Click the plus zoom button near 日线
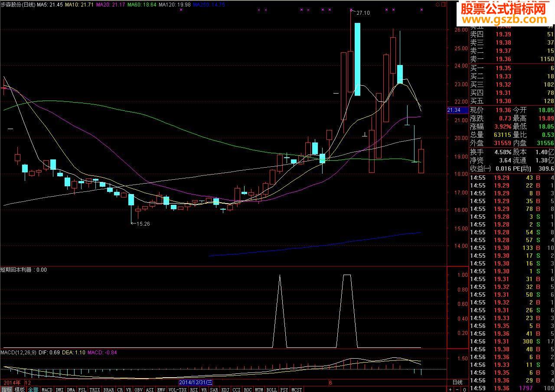The height and width of the screenshot is (392, 555). 451,389
